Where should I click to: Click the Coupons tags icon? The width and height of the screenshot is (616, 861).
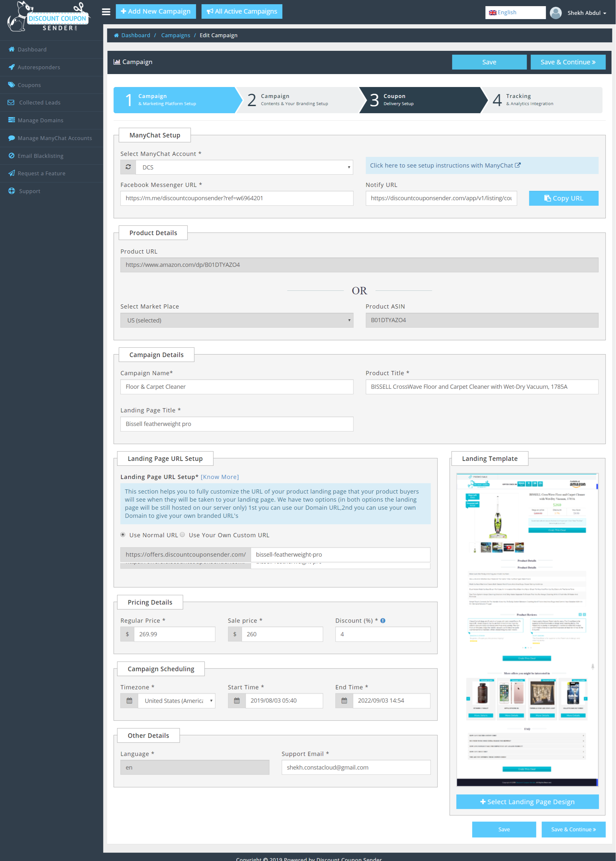point(11,85)
